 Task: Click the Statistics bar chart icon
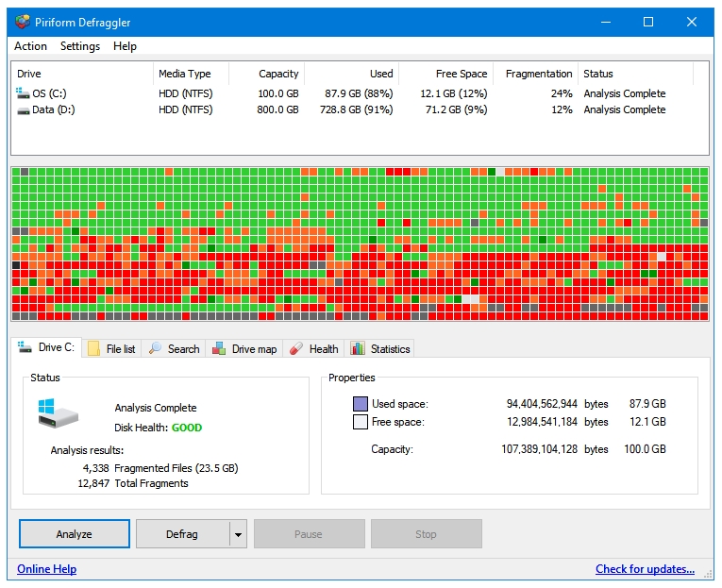pyautogui.click(x=358, y=348)
